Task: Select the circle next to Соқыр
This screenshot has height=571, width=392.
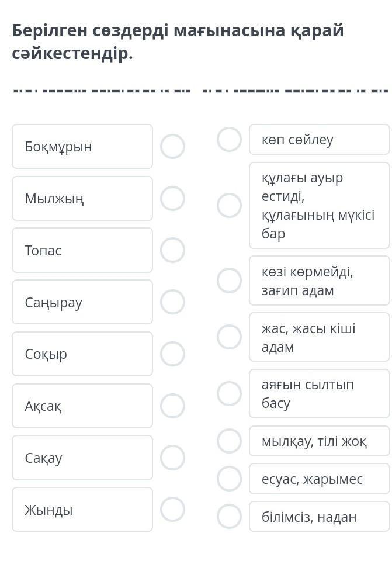Action: [173, 354]
